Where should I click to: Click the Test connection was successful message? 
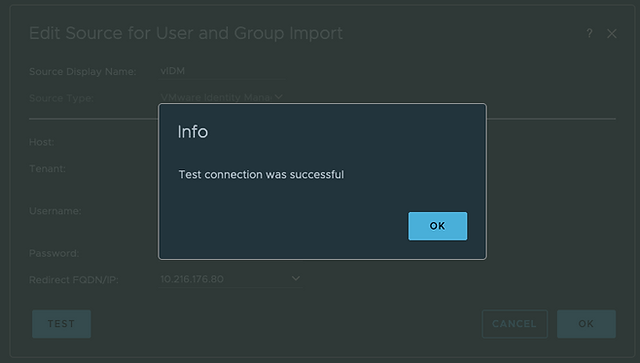point(261,174)
